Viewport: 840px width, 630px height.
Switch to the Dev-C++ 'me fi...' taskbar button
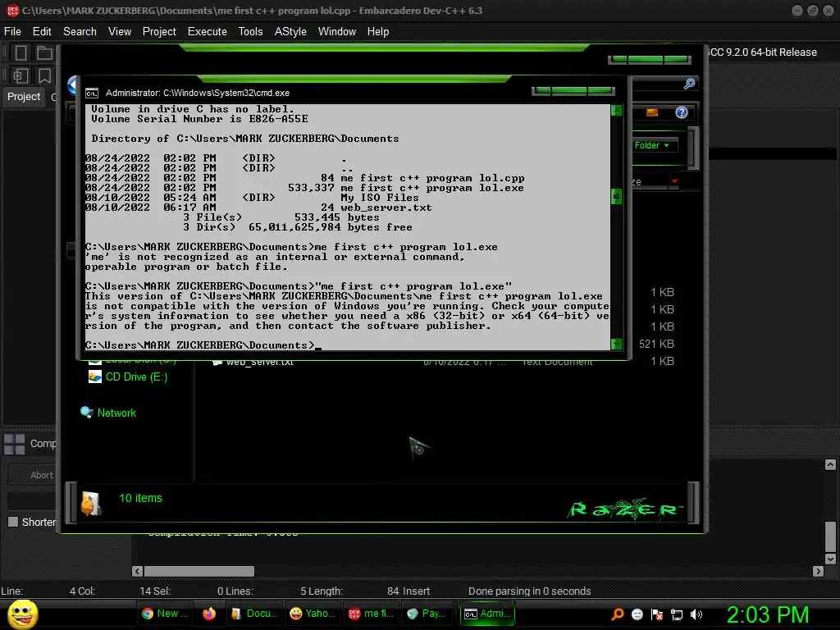coord(371,614)
